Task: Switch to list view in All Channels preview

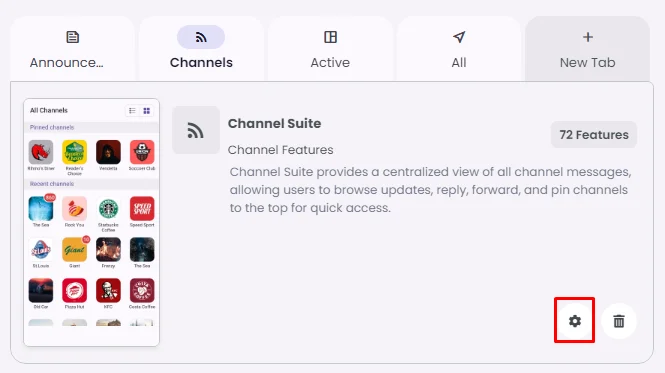Action: [132, 111]
